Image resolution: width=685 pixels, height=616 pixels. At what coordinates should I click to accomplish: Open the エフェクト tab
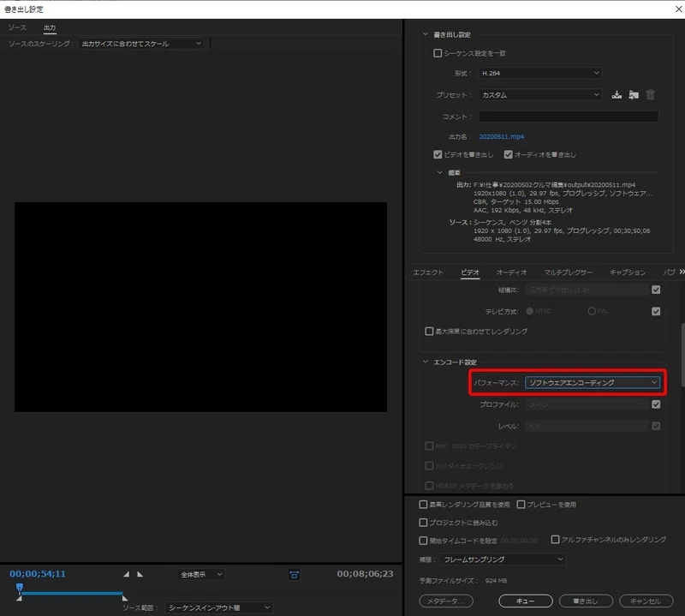pos(428,272)
